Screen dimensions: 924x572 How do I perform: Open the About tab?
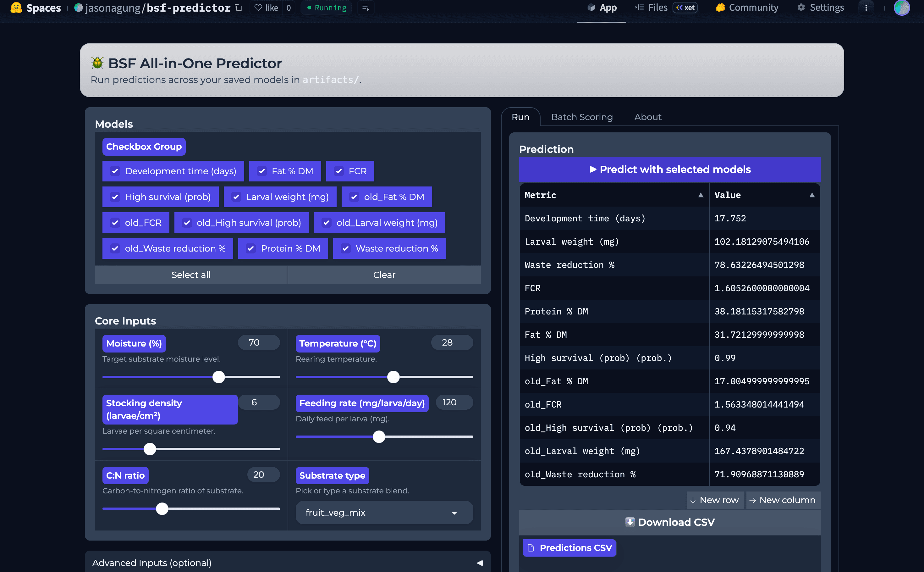coord(648,117)
